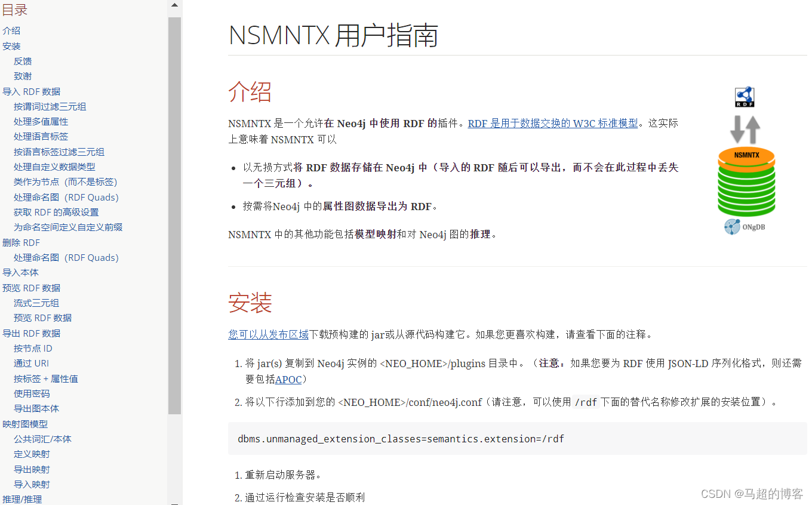The width and height of the screenshot is (812, 505).
Task: Go to 处理多值属性 section
Action: [41, 121]
